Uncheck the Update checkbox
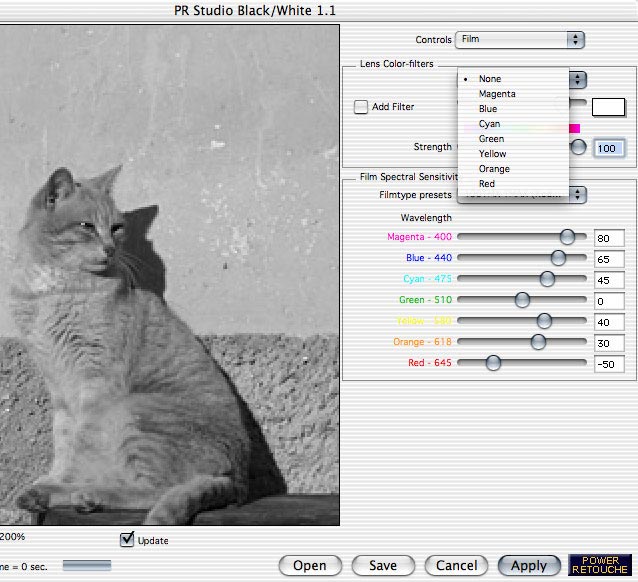638x582 pixels. [x=127, y=540]
